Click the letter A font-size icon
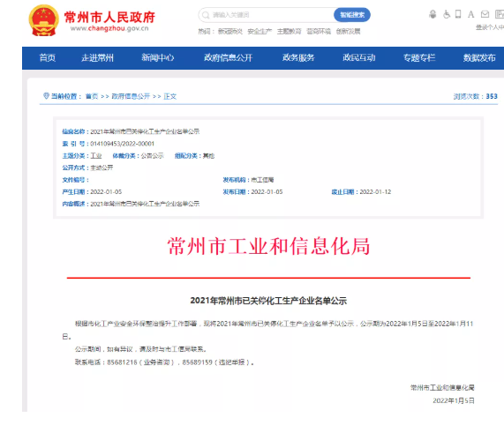Screen dimensions: 504x425 tap(470, 14)
